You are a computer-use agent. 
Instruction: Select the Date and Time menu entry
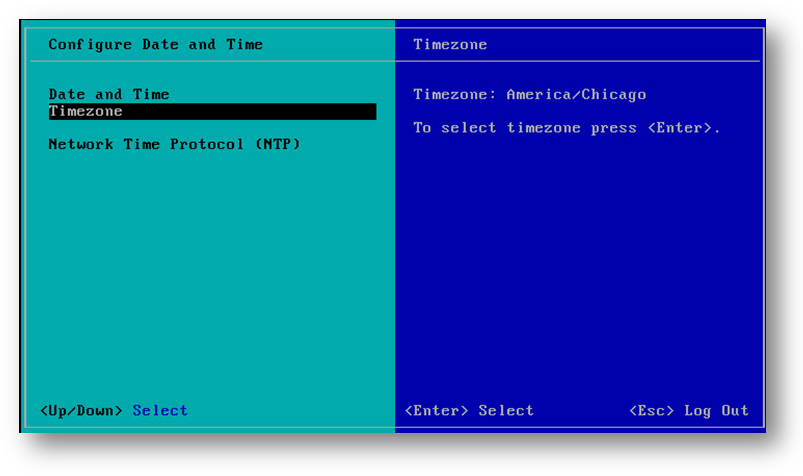coord(109,94)
